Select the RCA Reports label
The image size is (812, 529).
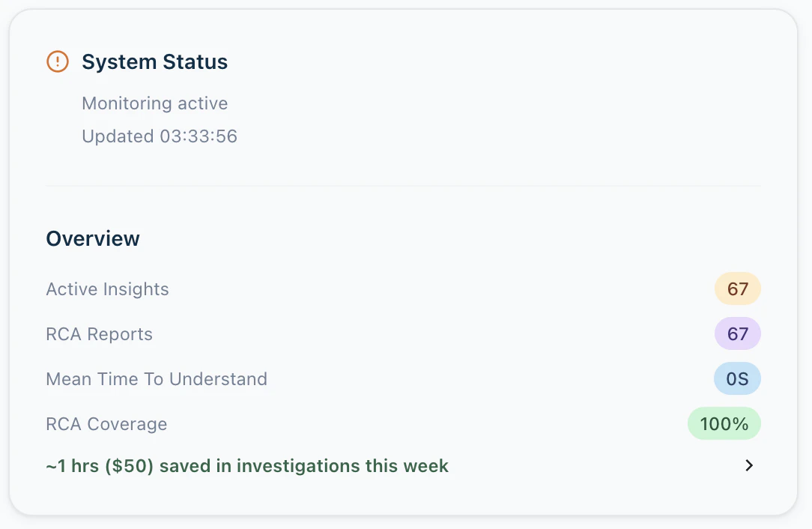tap(99, 334)
